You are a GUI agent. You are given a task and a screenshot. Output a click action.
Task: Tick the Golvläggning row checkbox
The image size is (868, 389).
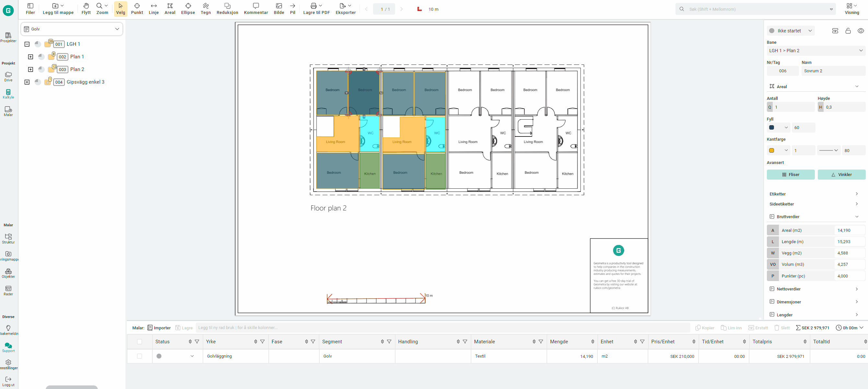[139, 356]
